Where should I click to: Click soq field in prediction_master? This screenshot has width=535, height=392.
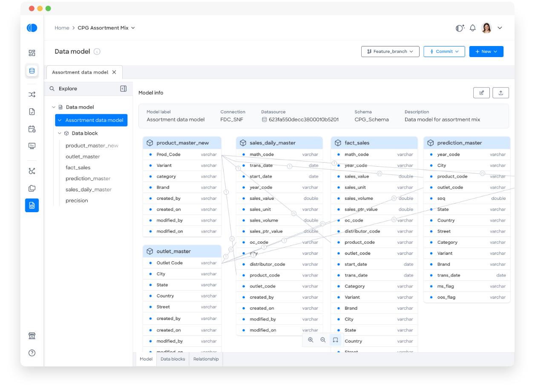(467, 198)
